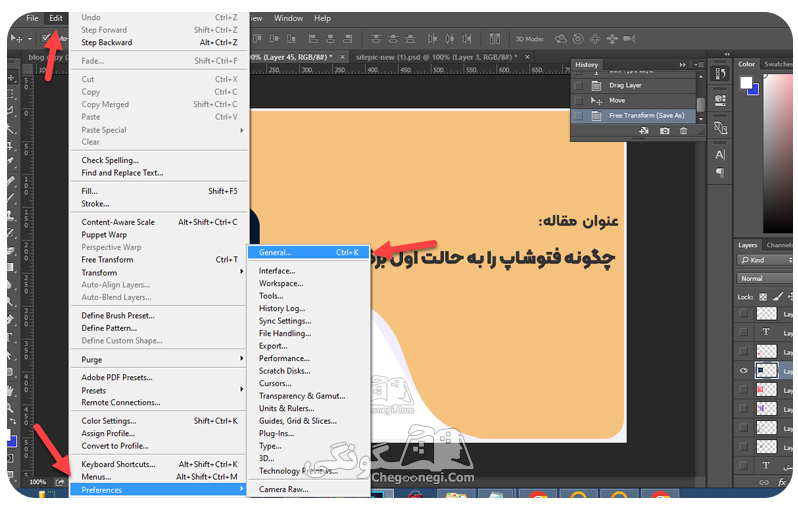Image resolution: width=798 pixels, height=508 pixels.
Task: Lock image pixels with brush icon
Action: click(x=778, y=297)
